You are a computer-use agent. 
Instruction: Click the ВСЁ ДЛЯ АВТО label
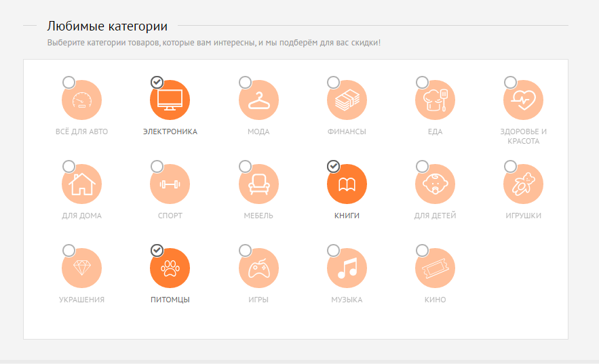(x=82, y=132)
